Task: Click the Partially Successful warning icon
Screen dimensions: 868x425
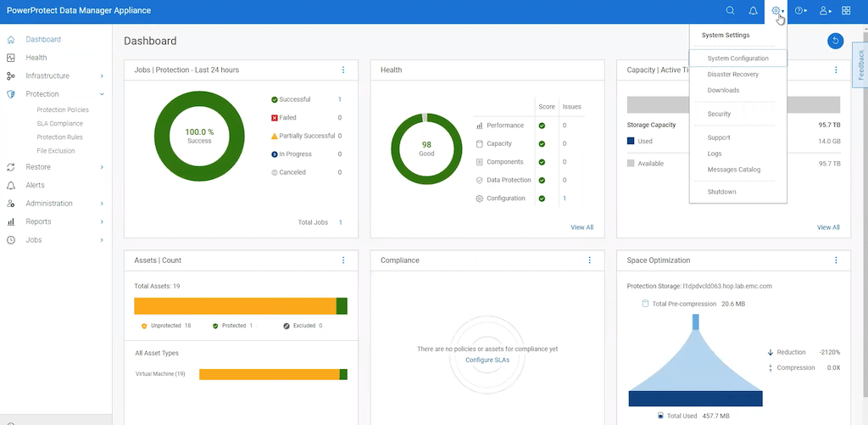Action: coord(274,136)
